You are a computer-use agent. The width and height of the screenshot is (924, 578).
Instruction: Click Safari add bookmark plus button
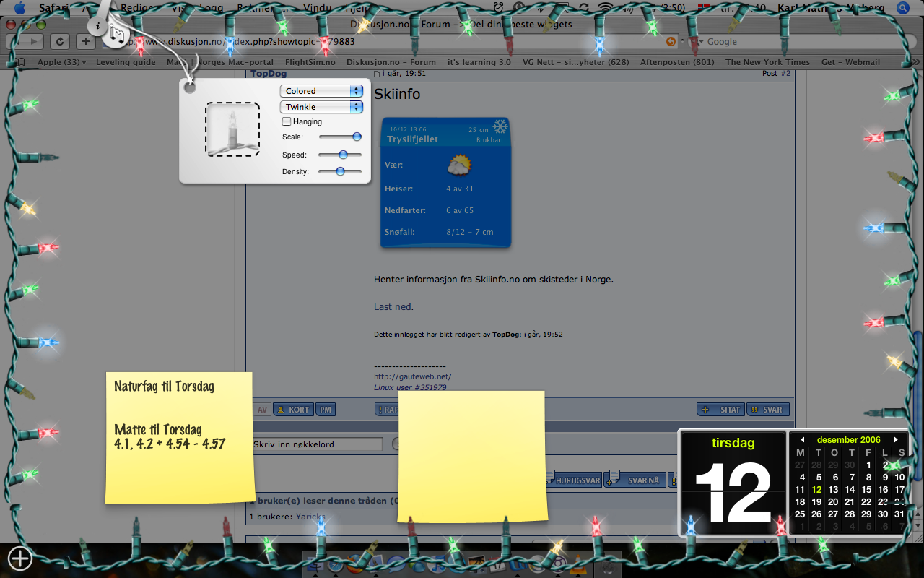pos(85,42)
